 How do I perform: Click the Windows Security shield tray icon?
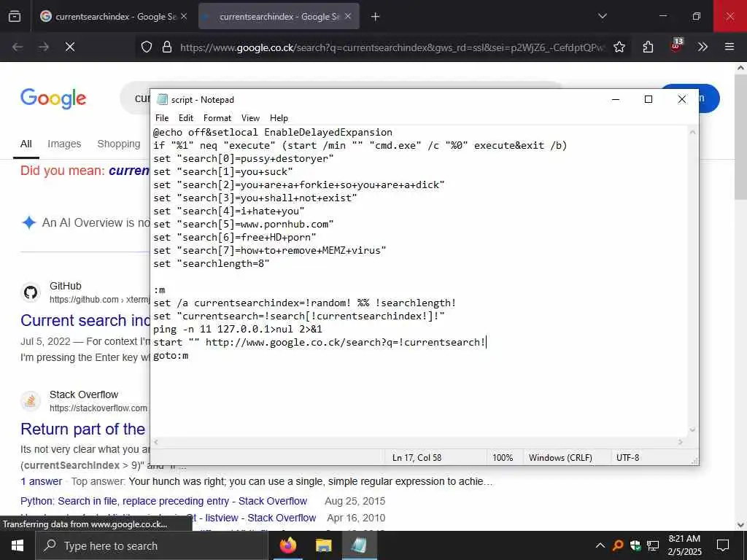635,545
